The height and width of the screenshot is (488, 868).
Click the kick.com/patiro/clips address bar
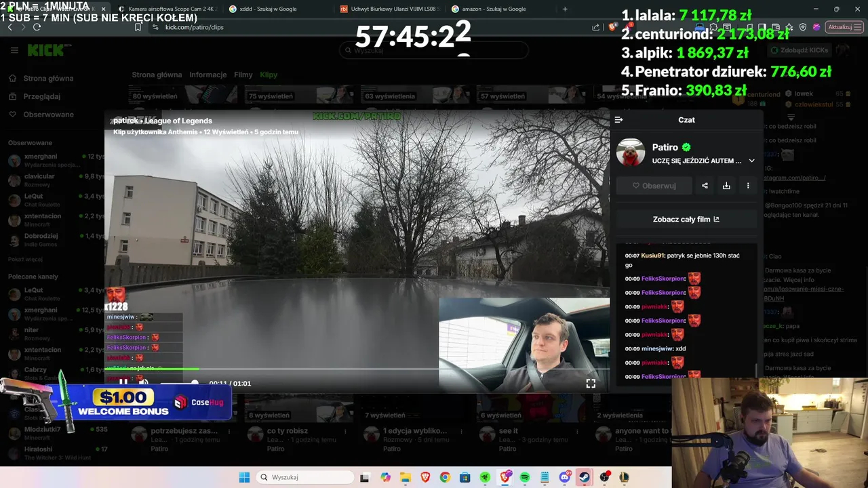tap(194, 27)
